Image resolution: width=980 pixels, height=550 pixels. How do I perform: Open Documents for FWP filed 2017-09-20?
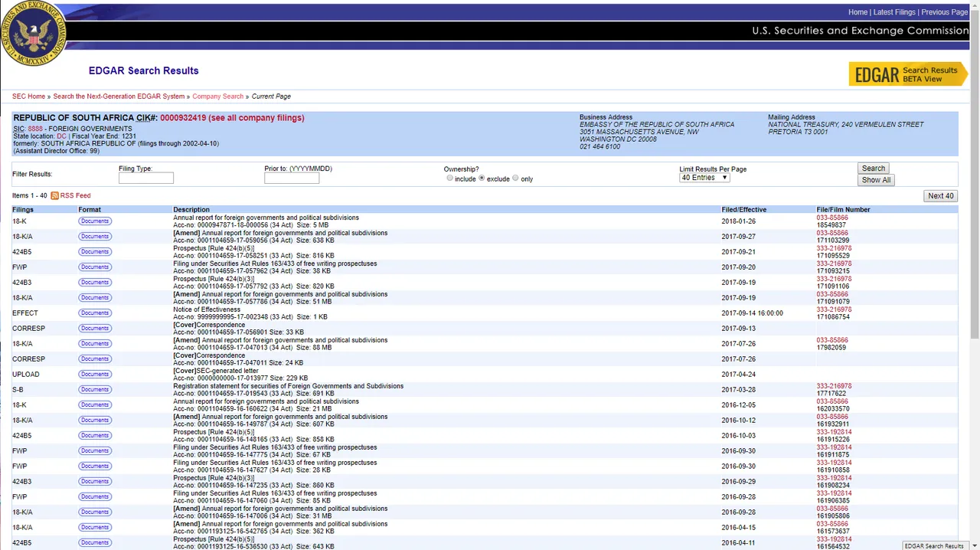tap(94, 267)
